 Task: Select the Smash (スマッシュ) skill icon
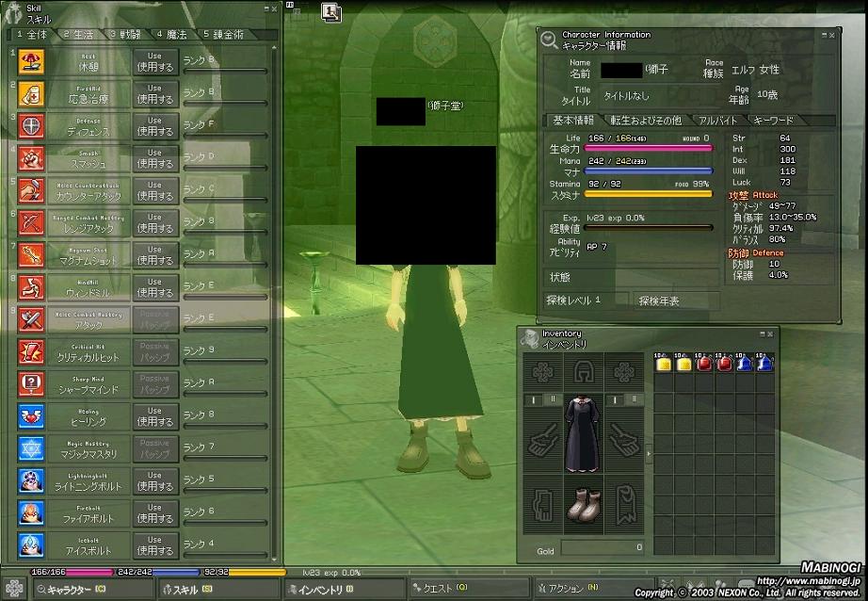31,158
